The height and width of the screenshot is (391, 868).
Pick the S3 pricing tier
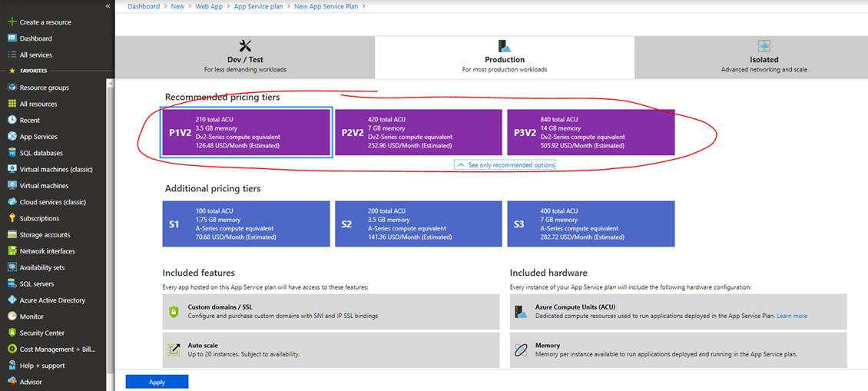tap(591, 224)
